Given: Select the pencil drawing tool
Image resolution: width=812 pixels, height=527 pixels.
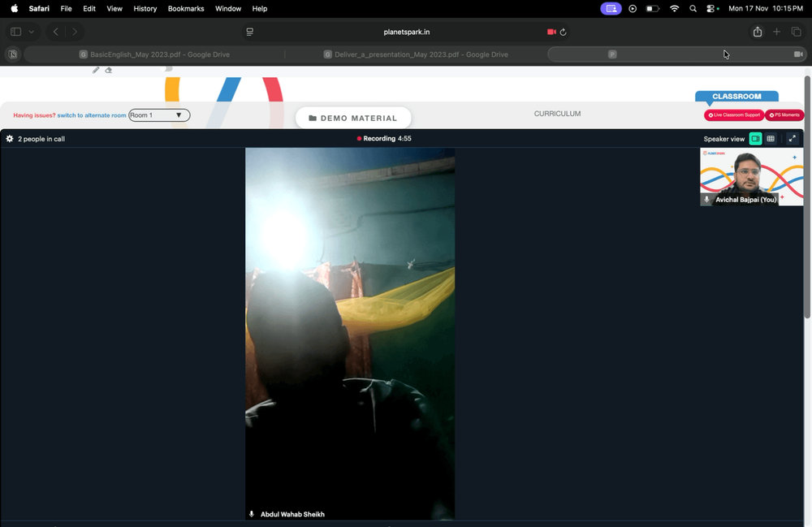Looking at the screenshot, I should coord(96,70).
